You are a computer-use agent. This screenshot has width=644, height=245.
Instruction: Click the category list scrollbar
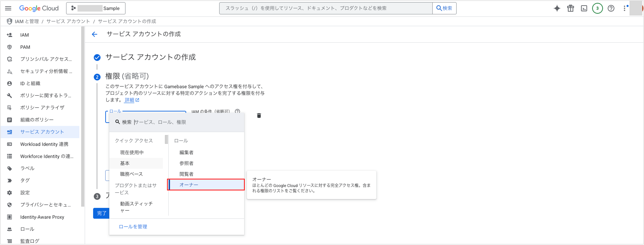[167, 140]
